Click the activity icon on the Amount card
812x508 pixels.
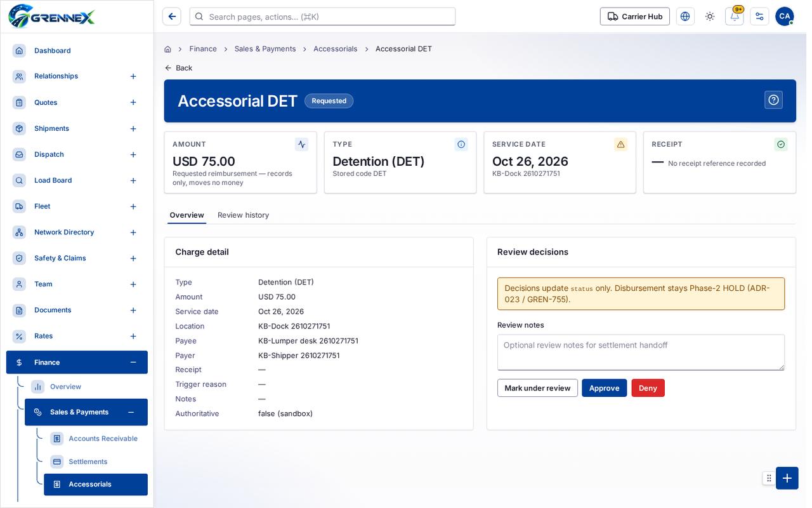tap(301, 144)
